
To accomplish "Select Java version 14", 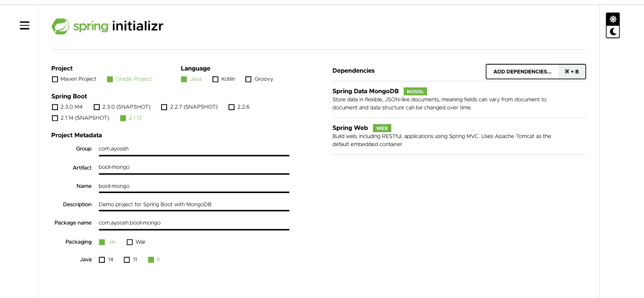I will tap(102, 260).
